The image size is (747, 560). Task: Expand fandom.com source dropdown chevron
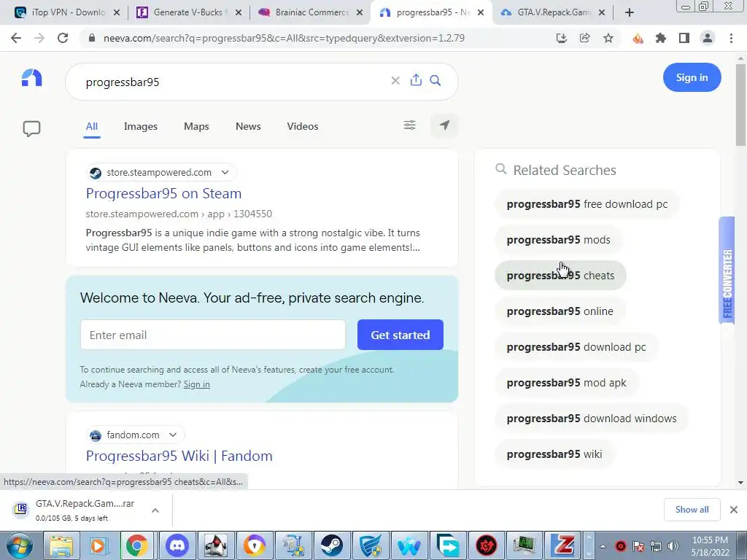coord(173,435)
